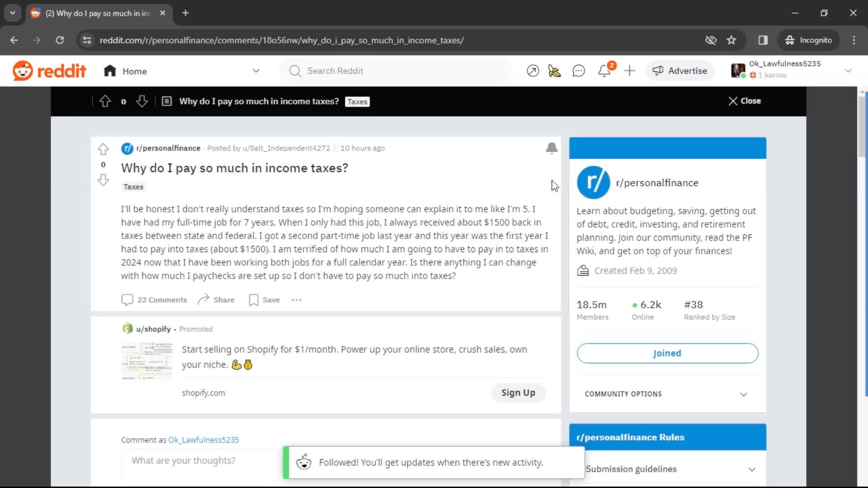Click the search Reddit icon
868x488 pixels.
click(x=294, y=71)
